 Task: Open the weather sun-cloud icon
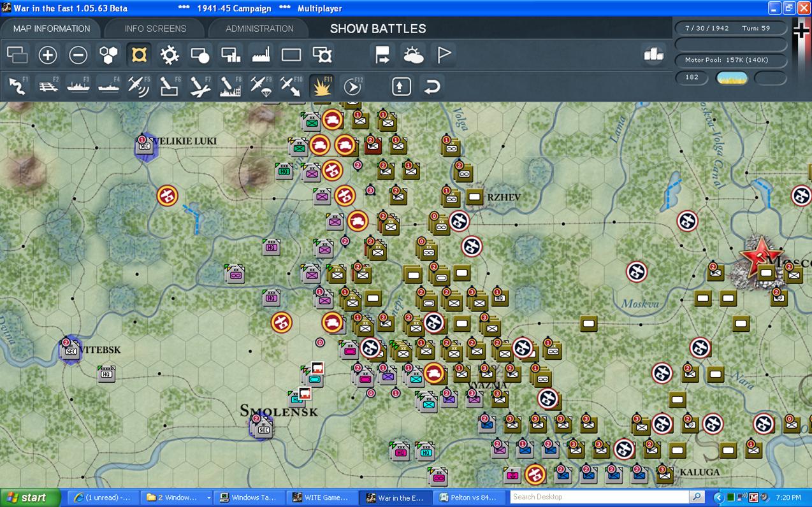[x=413, y=55]
